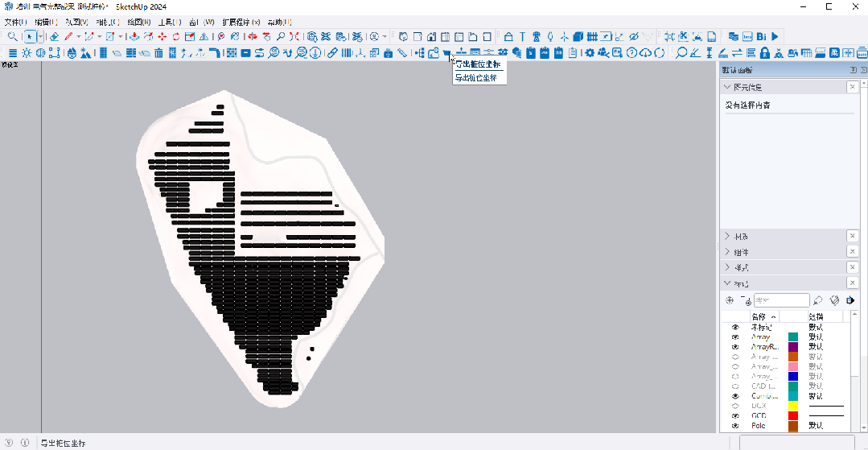Viewport: 868px width, 450px height.
Task: Open the dropdown arrow beside Select tool
Action: [41, 36]
